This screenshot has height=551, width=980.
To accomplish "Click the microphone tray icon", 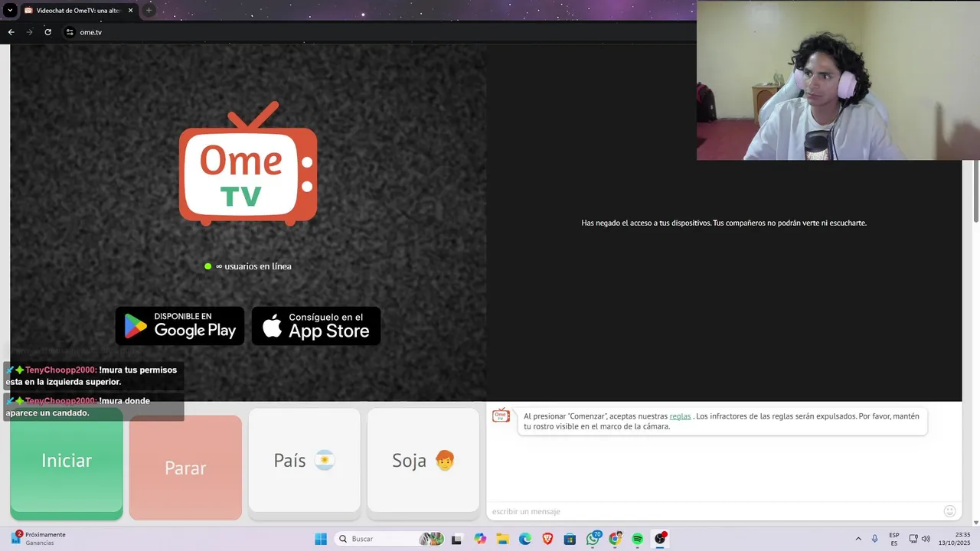I will coord(875,539).
